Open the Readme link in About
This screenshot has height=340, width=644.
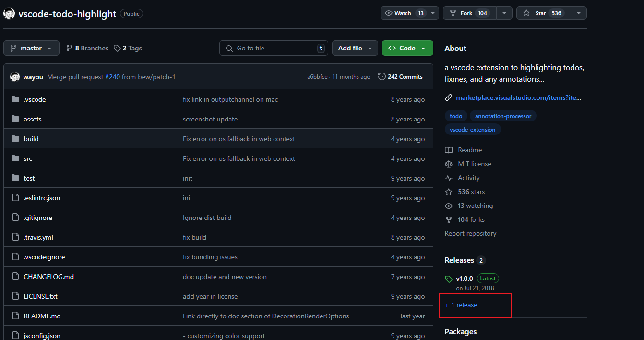(x=470, y=150)
